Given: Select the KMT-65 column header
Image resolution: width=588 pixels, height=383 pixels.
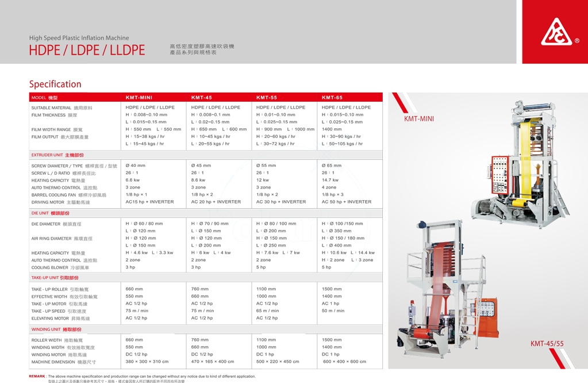Looking at the screenshot, I should tap(332, 98).
